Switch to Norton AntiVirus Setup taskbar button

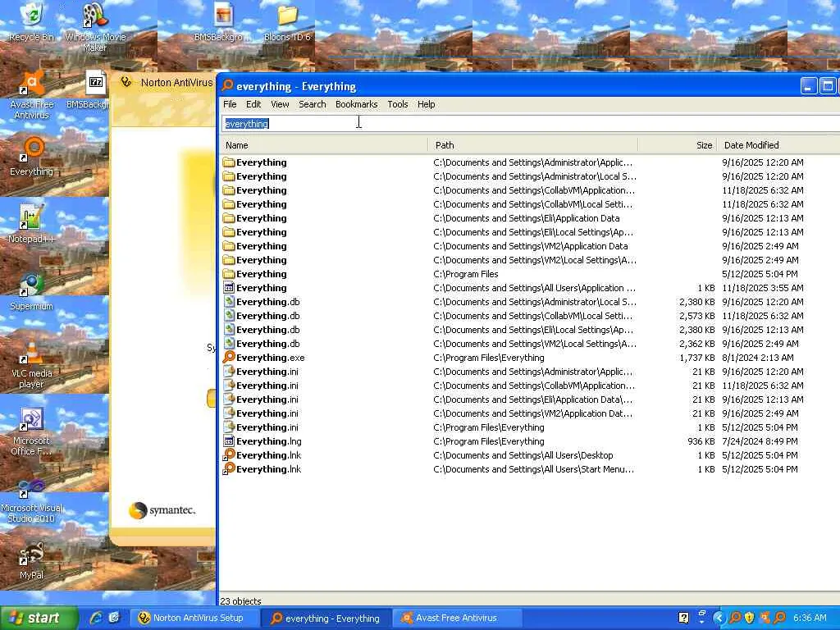tap(195, 618)
